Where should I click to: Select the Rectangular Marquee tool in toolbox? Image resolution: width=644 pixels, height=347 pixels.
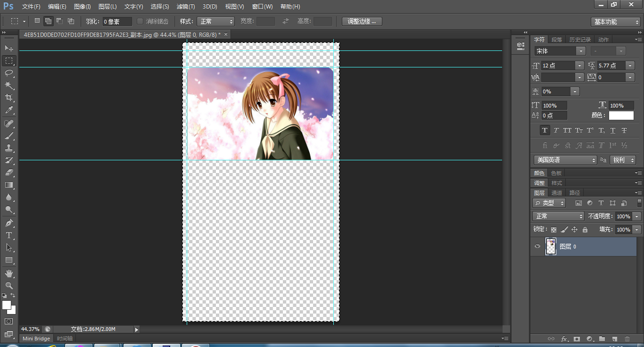point(9,61)
